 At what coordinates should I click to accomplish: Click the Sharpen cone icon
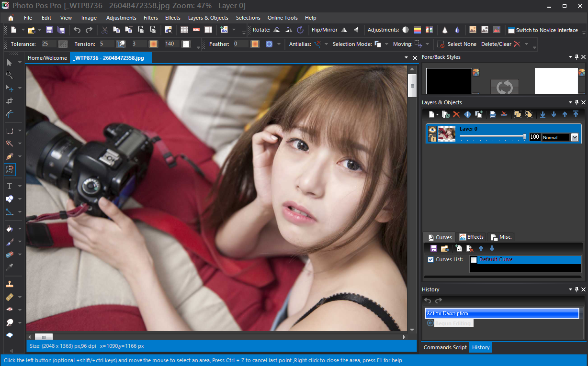point(445,30)
